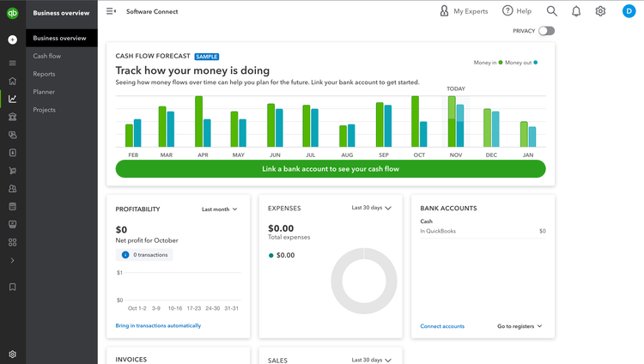Click Link a bank account button
The height and width of the screenshot is (364, 644).
coord(330,169)
